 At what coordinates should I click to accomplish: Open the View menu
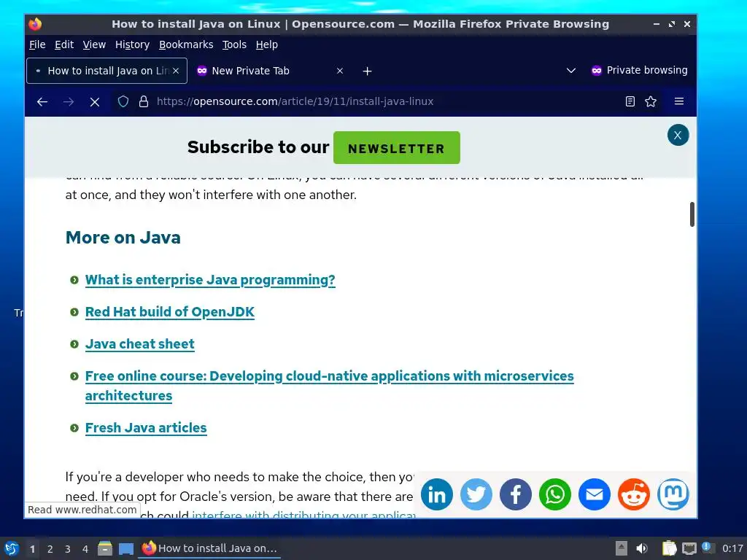point(94,44)
